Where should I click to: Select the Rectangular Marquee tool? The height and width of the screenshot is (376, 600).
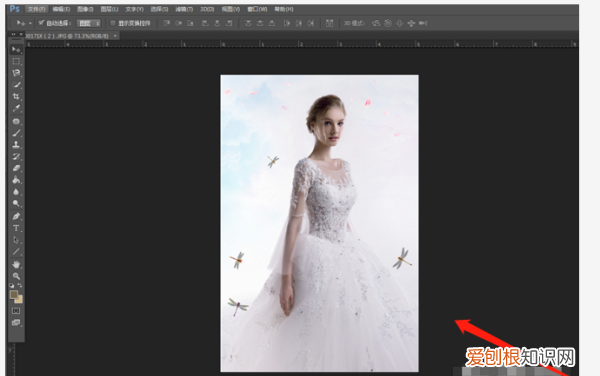pyautogui.click(x=16, y=61)
